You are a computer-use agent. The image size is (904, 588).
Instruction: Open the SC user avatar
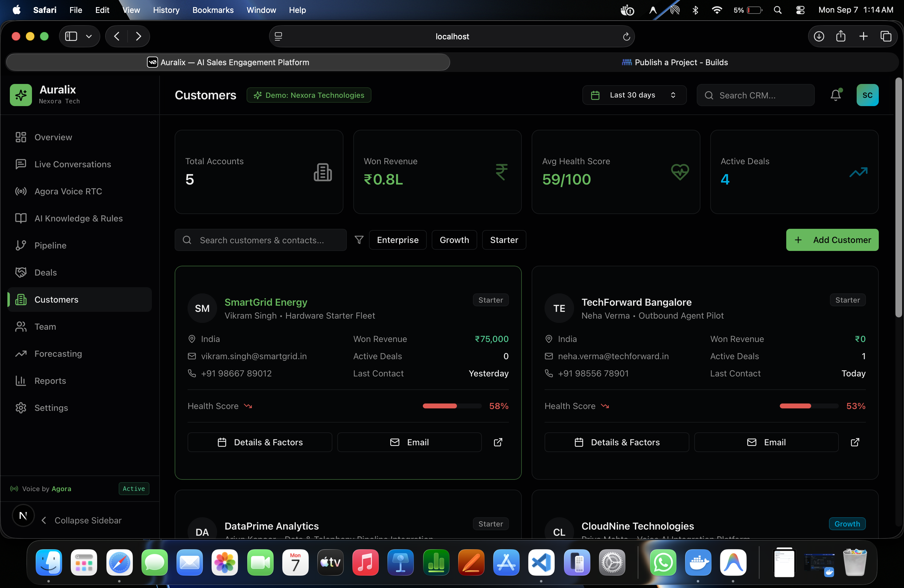(867, 95)
